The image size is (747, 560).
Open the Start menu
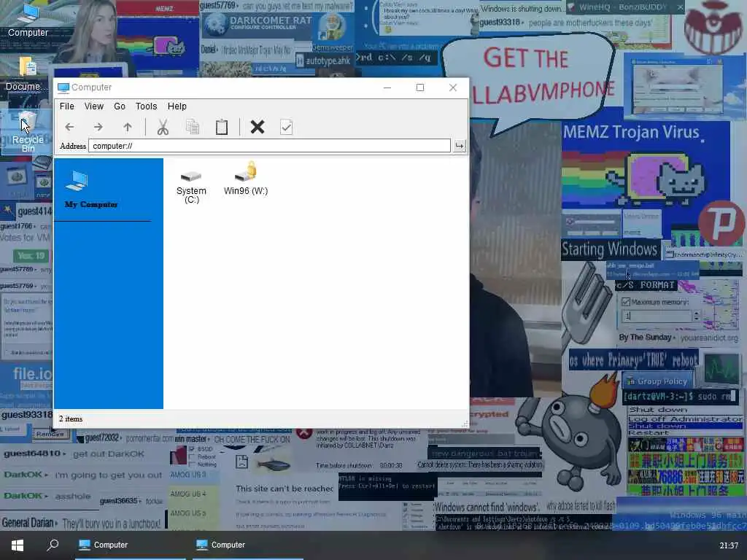click(18, 545)
